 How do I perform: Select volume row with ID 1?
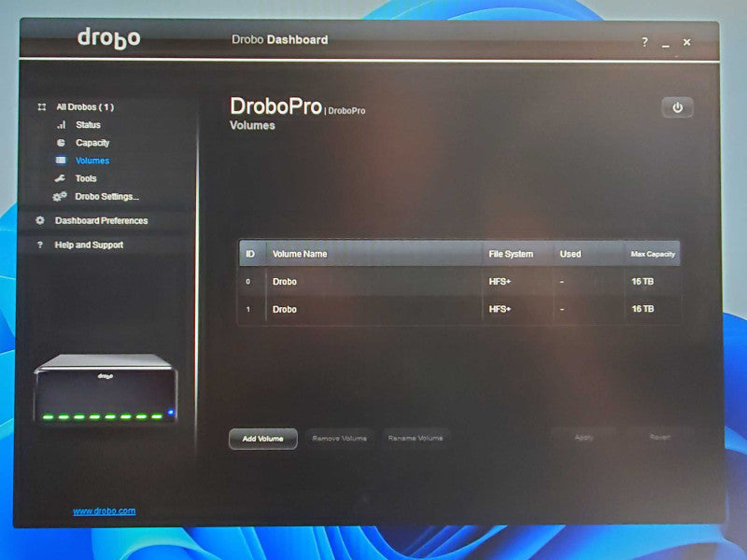pyautogui.click(x=459, y=309)
